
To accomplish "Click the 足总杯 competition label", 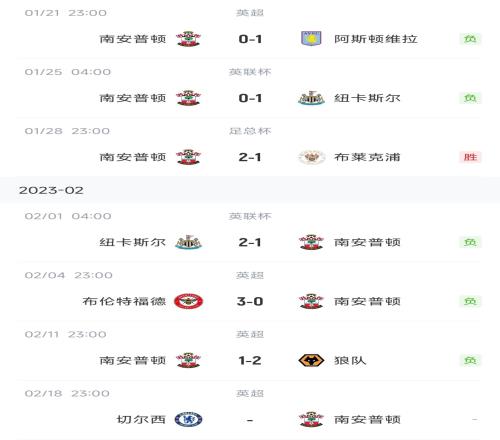I will pyautogui.click(x=250, y=131).
